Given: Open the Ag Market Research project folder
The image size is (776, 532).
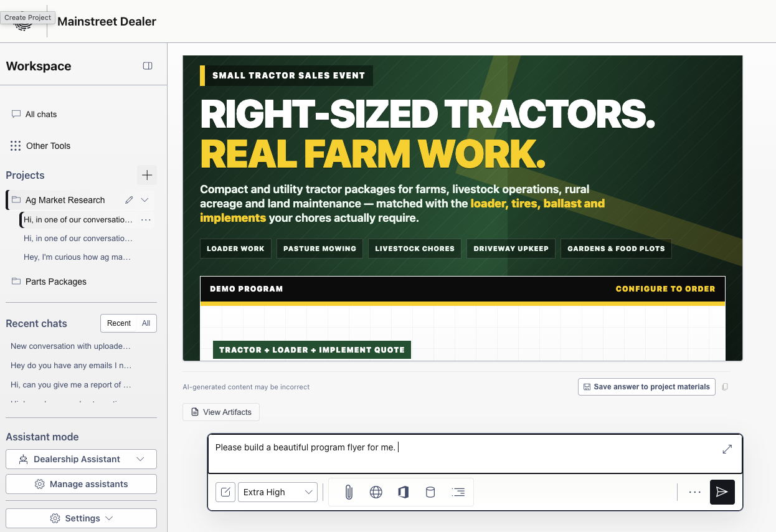Looking at the screenshot, I should (x=65, y=200).
